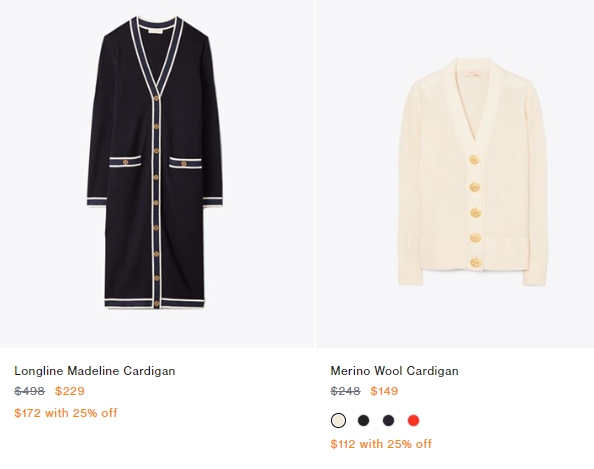Open the Merino Wool Cardigan product image
The image size is (594, 469).
point(455,174)
